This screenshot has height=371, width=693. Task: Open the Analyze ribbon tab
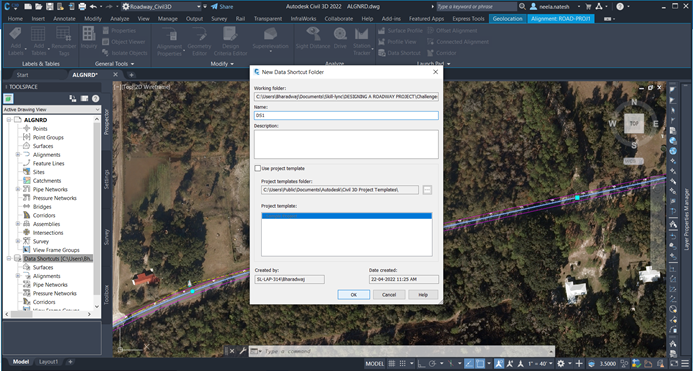[x=119, y=19]
